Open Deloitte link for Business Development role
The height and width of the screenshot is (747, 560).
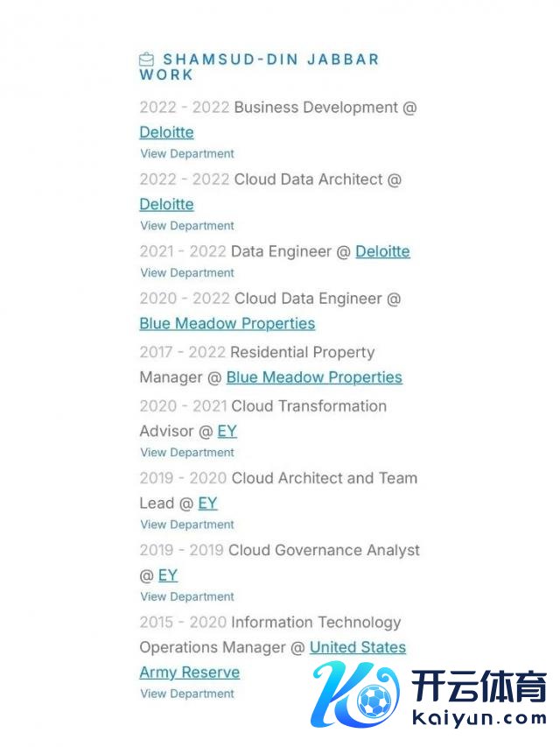click(166, 132)
